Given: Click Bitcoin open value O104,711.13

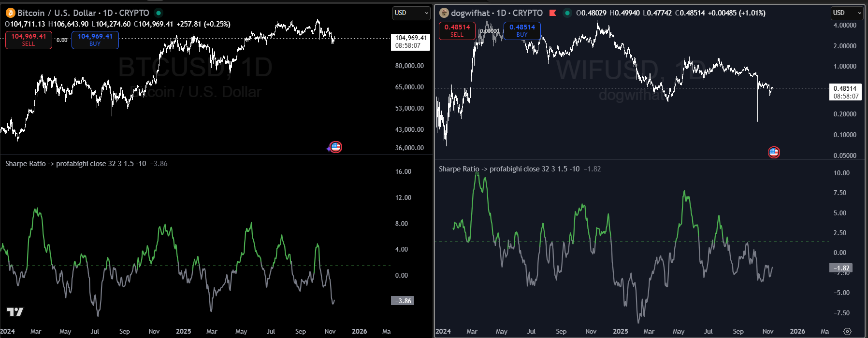Looking at the screenshot, I should coord(25,24).
